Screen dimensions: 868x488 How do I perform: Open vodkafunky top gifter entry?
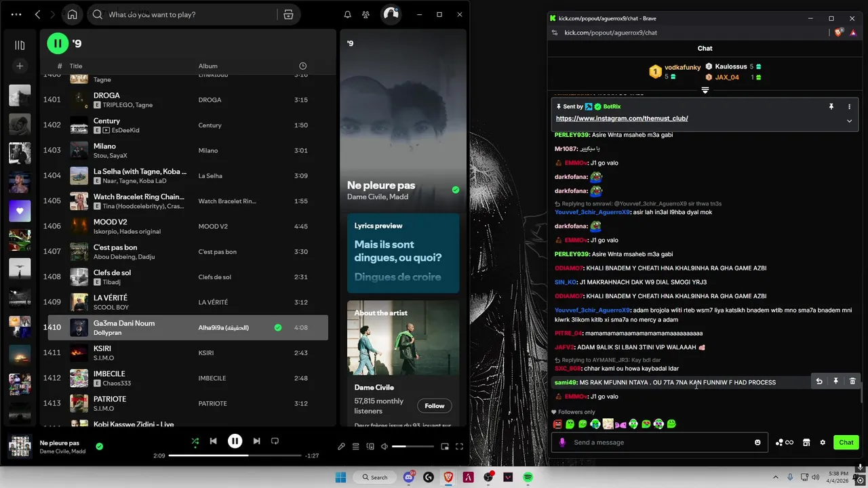(675, 71)
